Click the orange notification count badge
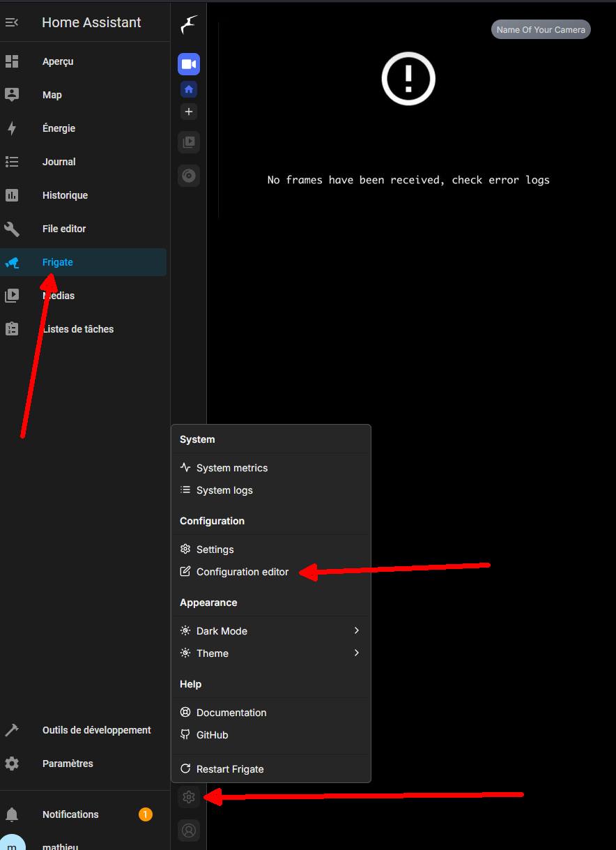 coord(145,814)
